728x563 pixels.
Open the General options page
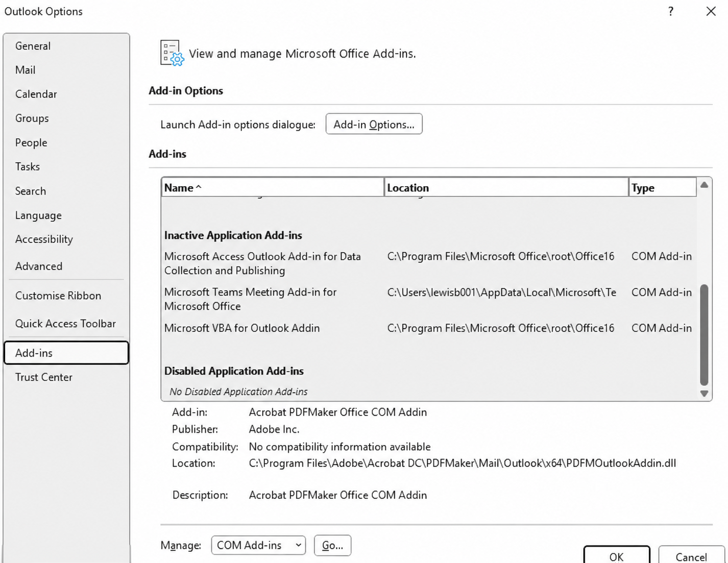(x=66, y=46)
